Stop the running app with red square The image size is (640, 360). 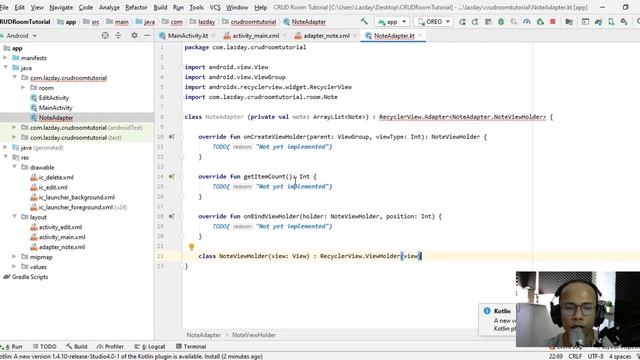coord(553,22)
